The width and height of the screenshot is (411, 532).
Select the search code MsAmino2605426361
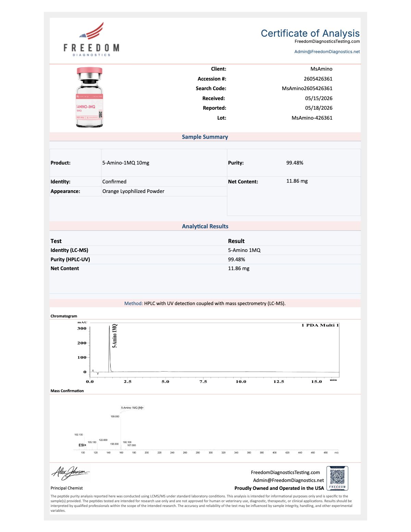pyautogui.click(x=307, y=88)
